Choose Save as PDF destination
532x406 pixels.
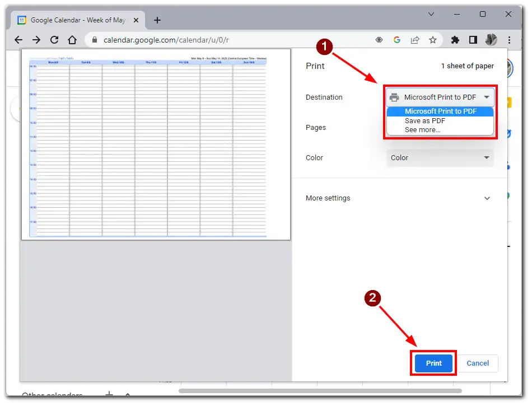click(440, 121)
